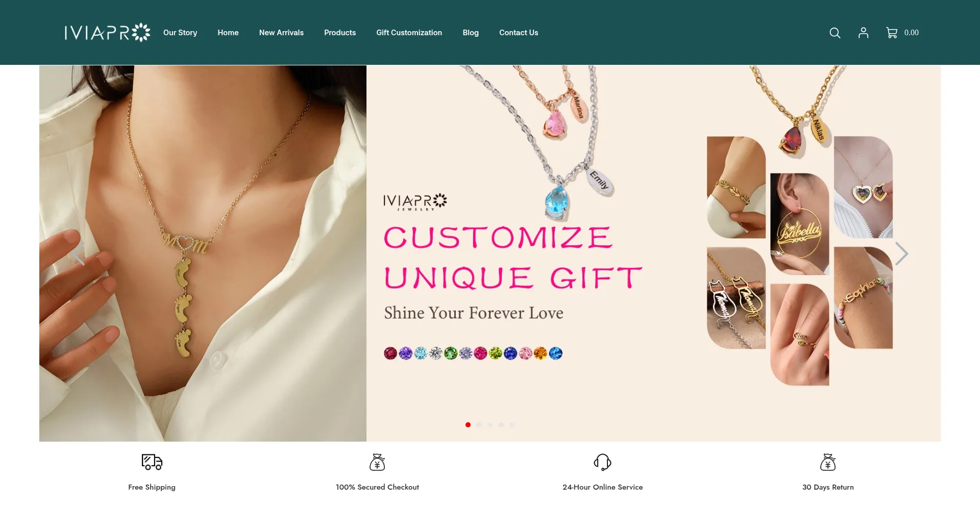This screenshot has height=507, width=980.
Task: Select the second carousel slide dot
Action: click(x=479, y=425)
